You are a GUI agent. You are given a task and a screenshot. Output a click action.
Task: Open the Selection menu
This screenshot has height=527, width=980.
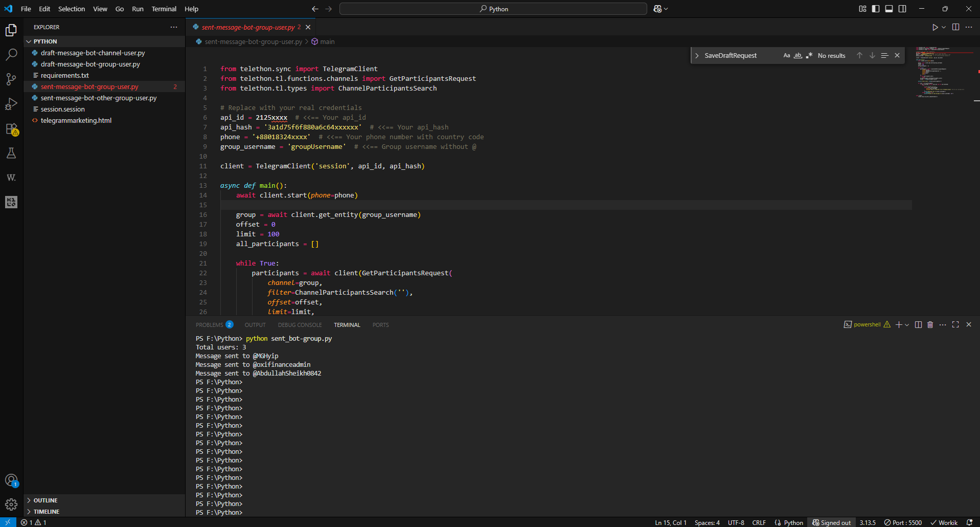point(72,9)
